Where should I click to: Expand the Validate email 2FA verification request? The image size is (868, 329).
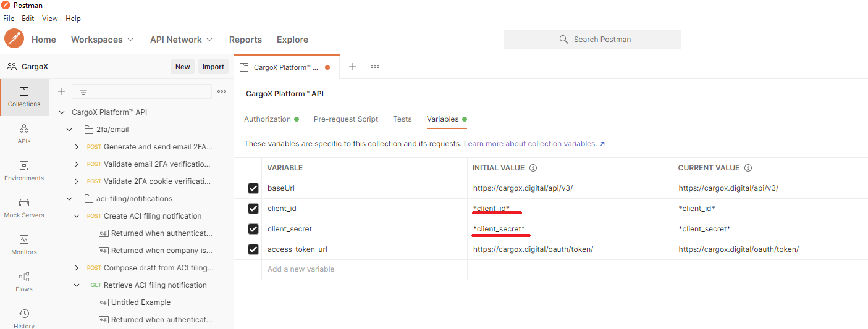[x=77, y=164]
